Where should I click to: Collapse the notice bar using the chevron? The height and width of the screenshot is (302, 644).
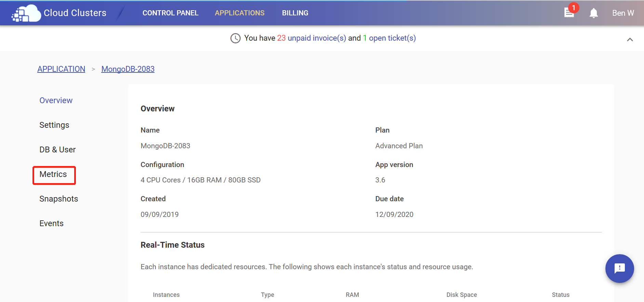[x=630, y=39]
